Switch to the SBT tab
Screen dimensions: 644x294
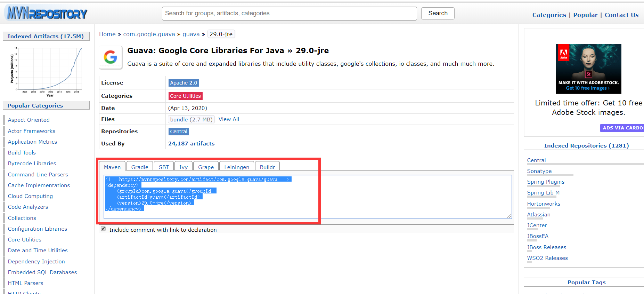[x=164, y=167]
